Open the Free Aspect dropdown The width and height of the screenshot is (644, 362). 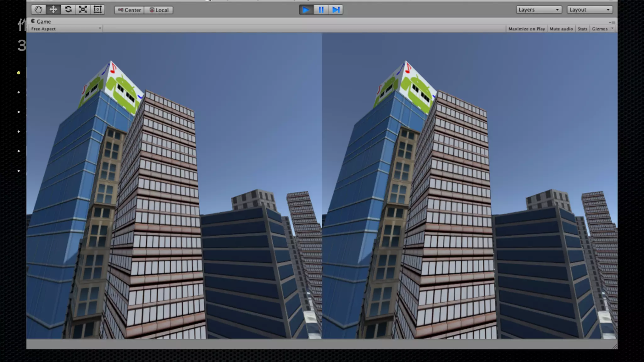[x=66, y=29]
